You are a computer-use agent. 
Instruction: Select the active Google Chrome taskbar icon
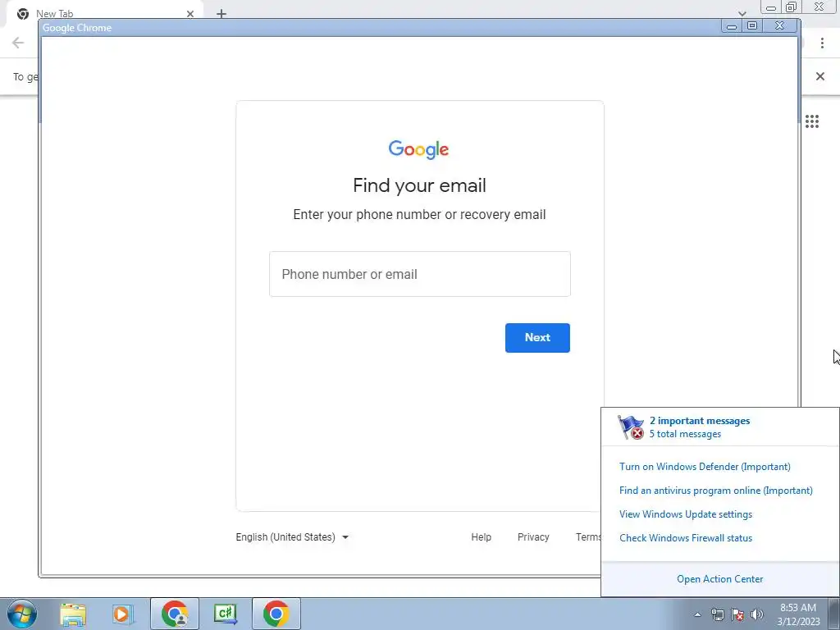(x=276, y=614)
